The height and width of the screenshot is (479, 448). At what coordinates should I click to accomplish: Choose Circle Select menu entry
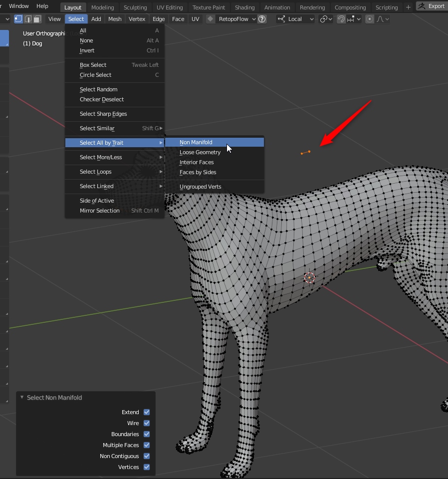(115, 75)
